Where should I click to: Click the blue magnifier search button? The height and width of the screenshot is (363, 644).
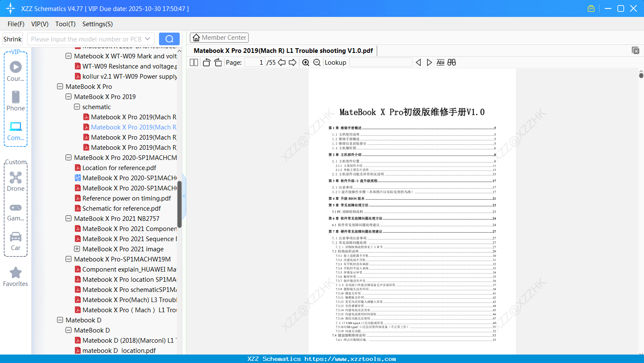tap(169, 39)
